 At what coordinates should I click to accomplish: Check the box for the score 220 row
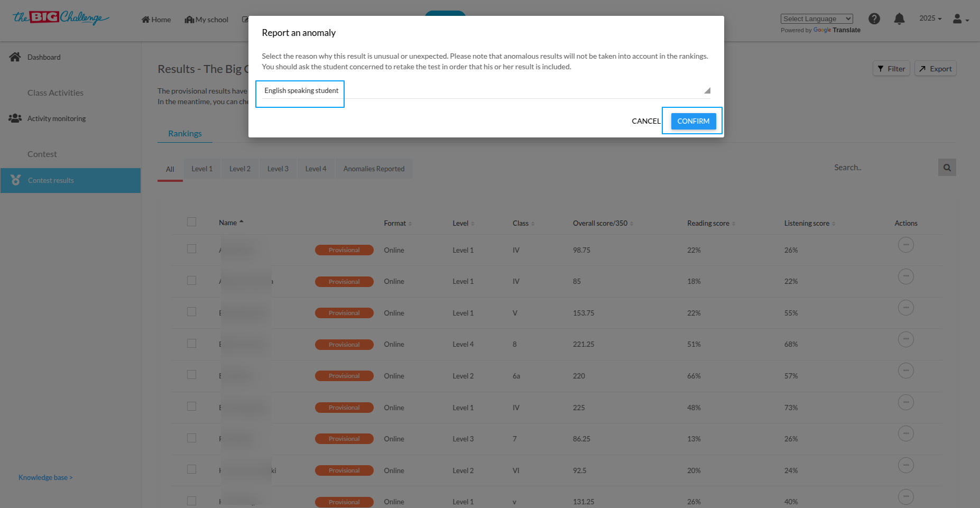pos(191,375)
